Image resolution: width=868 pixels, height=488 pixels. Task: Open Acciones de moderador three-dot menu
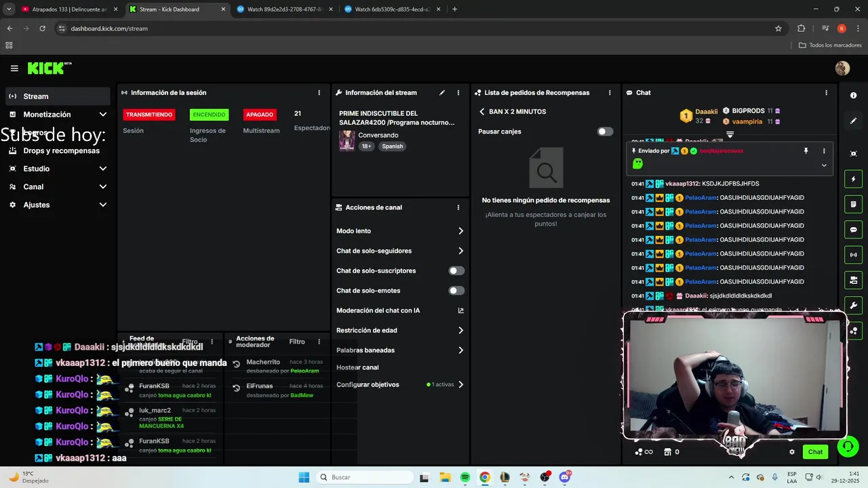(319, 342)
